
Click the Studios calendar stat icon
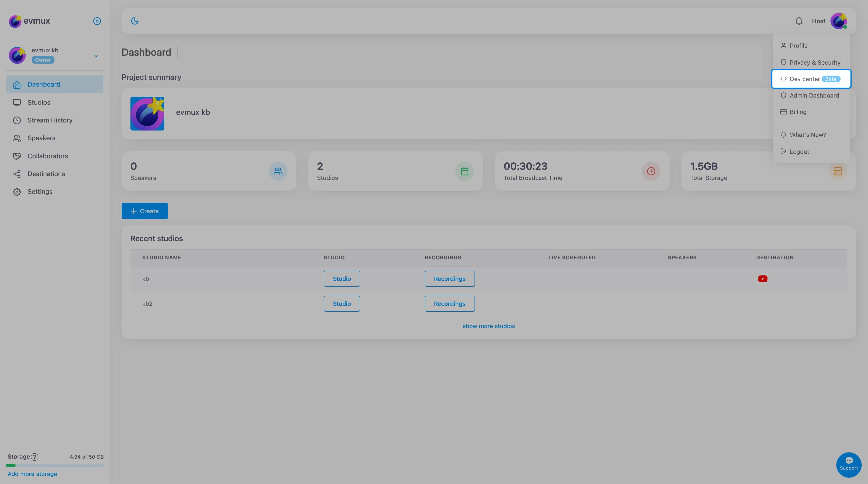465,171
